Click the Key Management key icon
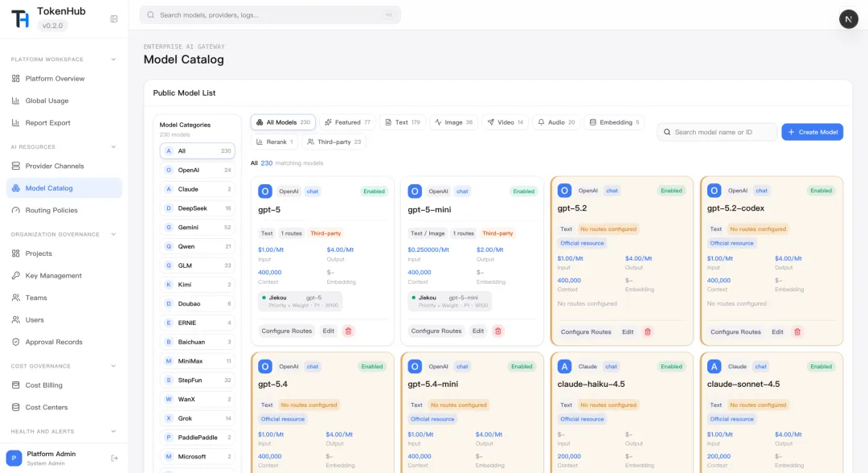 click(x=15, y=276)
